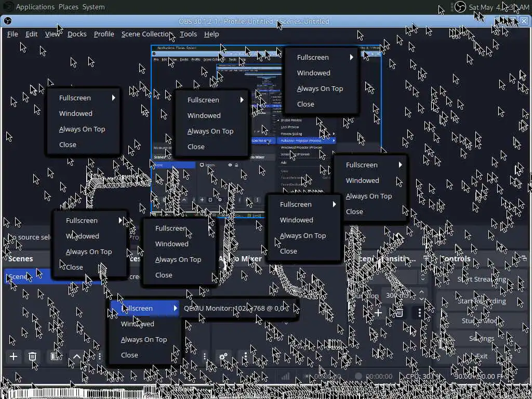532x399 pixels.
Task: Click the Duration 300 ms spinner arrows
Action: (x=422, y=296)
